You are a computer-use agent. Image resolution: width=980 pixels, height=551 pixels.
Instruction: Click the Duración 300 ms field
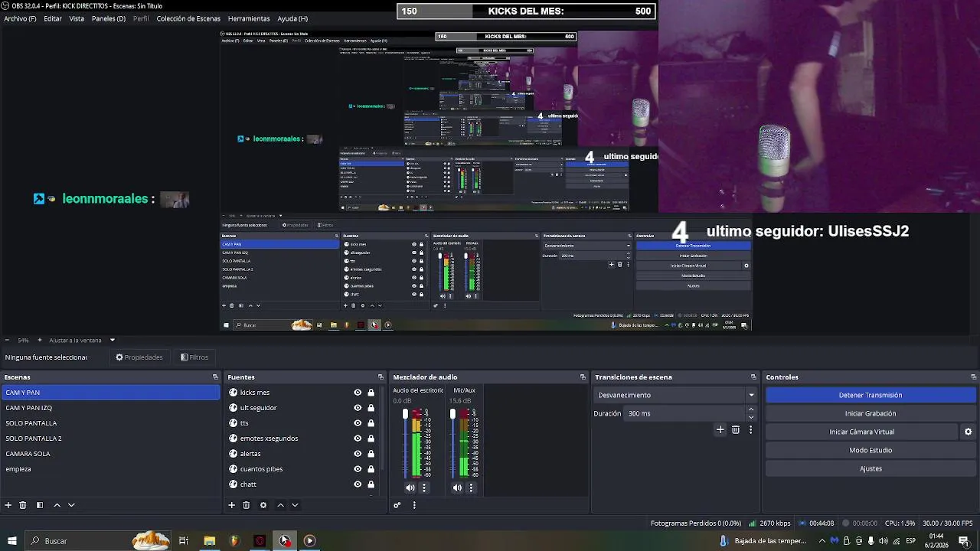point(684,413)
